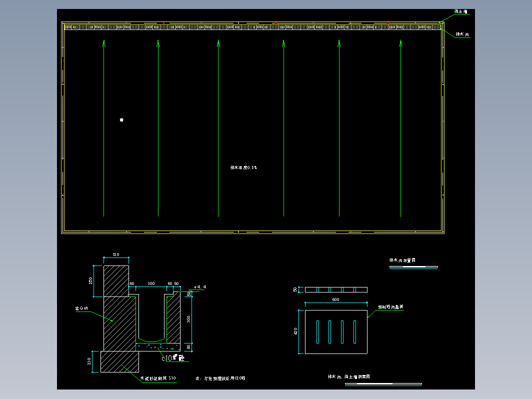Click the 300 channel width dimension
The height and width of the screenshot is (399, 532).
tap(150, 283)
